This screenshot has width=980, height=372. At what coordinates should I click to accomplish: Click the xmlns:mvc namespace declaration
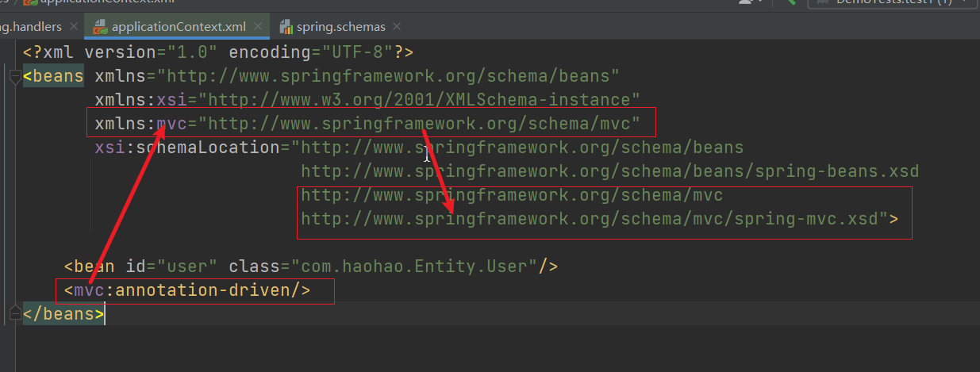click(x=367, y=124)
